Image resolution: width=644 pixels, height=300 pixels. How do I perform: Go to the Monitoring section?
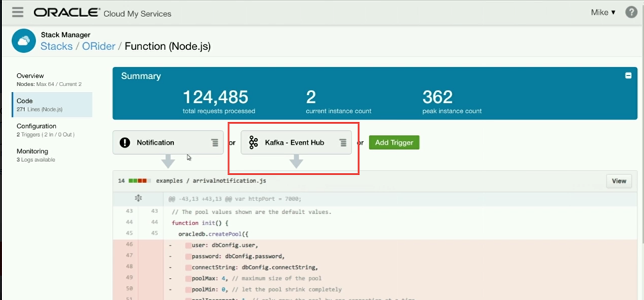32,151
